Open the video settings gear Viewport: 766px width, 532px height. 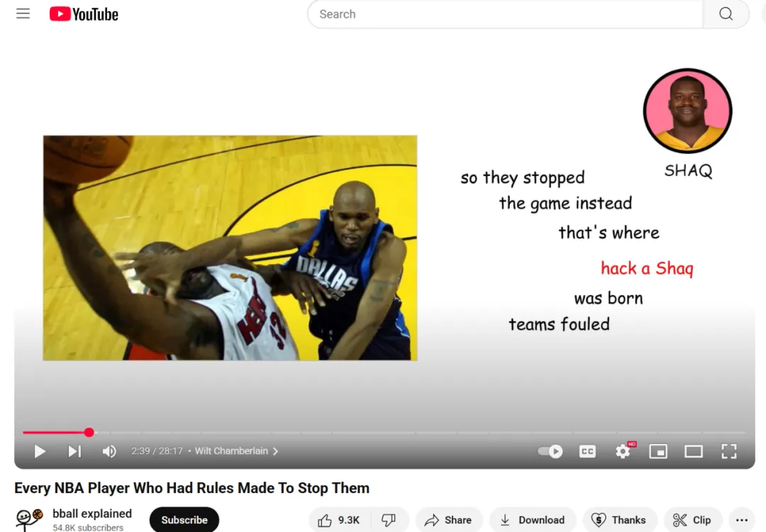coord(623,451)
